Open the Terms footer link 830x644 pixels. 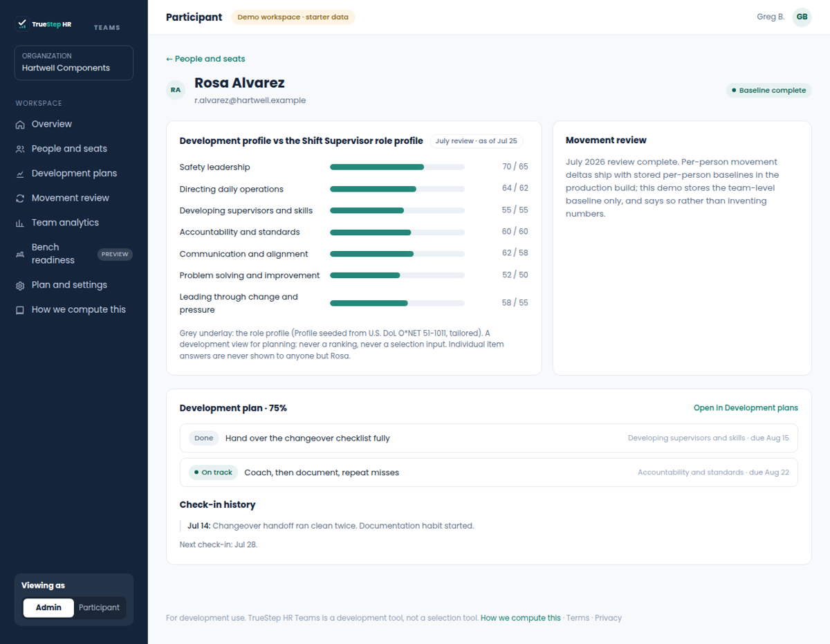[578, 618]
